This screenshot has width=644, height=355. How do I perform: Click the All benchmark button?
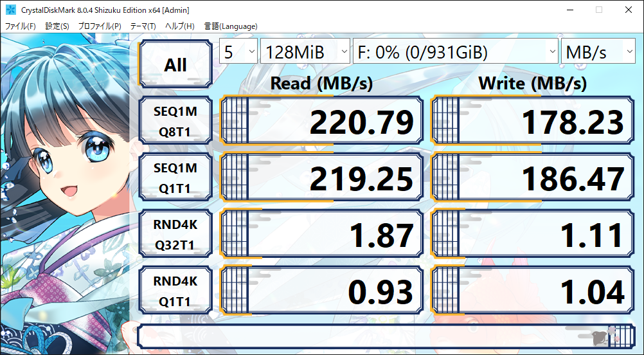(175, 64)
